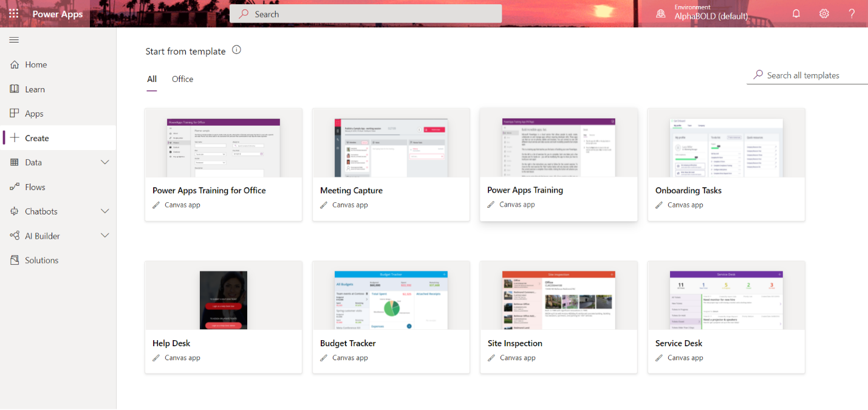
Task: Switch to the Office templates tab
Action: (182, 79)
